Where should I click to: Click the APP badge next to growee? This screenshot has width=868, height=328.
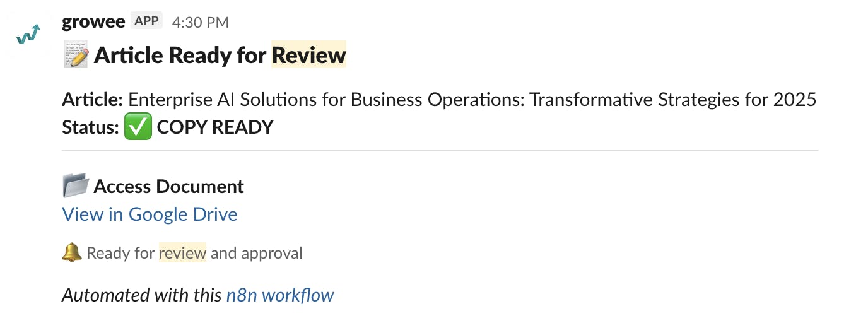[146, 21]
